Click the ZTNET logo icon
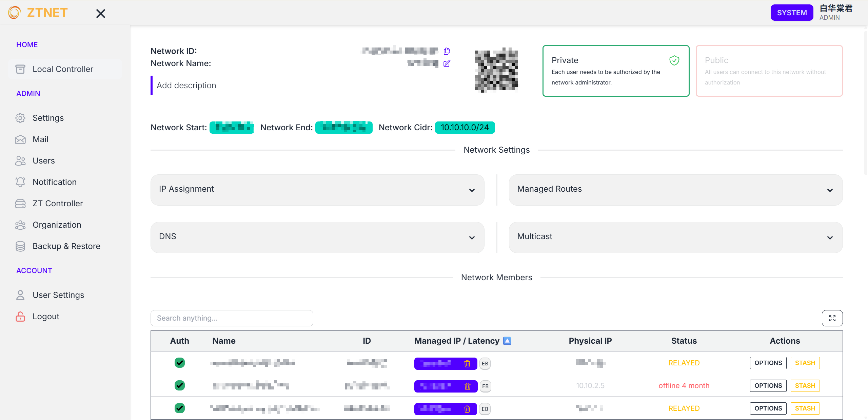The image size is (868, 420). (x=15, y=13)
